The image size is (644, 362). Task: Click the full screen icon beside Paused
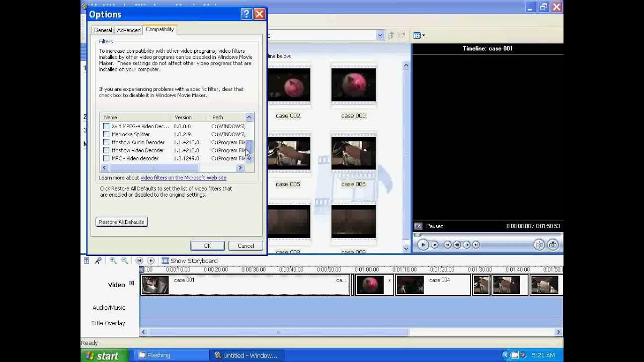click(418, 226)
